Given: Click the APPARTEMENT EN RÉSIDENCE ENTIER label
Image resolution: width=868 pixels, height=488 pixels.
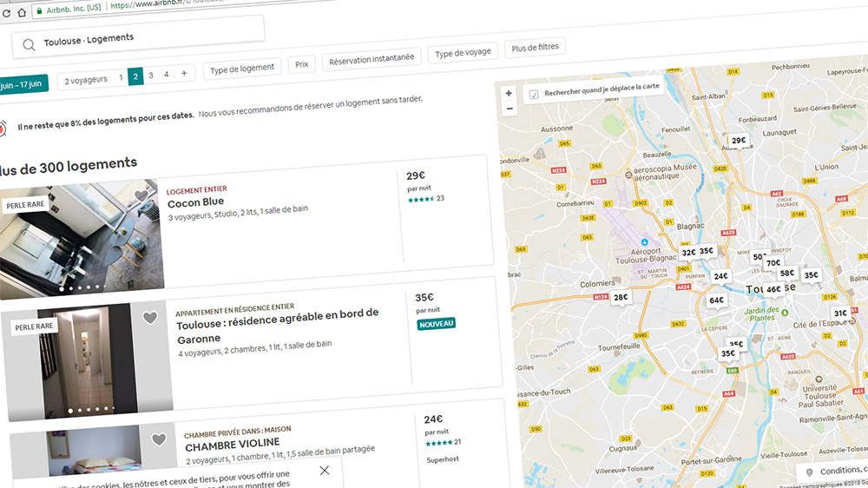Looking at the screenshot, I should point(234,310).
